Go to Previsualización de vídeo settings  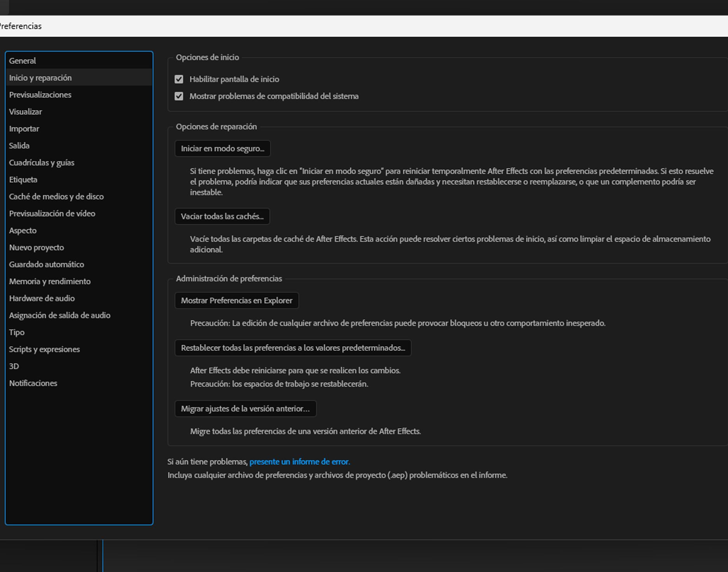[79, 213]
